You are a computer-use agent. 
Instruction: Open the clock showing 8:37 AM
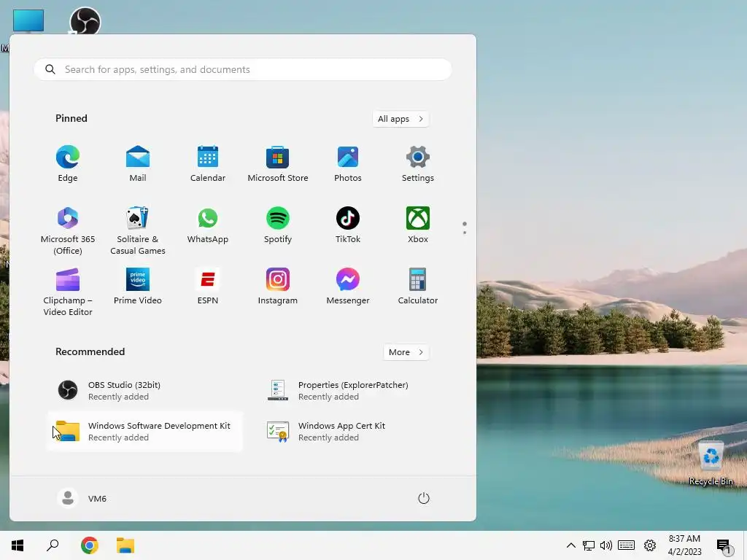(684, 545)
